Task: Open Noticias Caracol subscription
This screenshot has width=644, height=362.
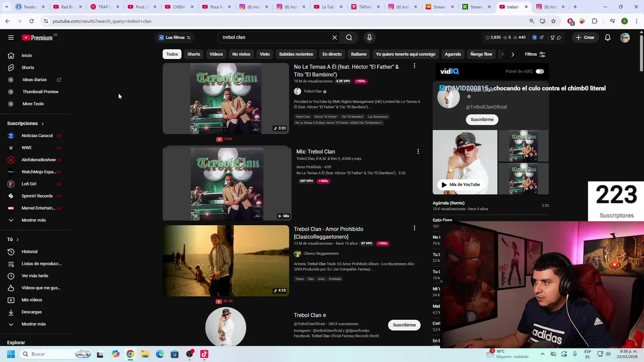Action: click(x=37, y=136)
